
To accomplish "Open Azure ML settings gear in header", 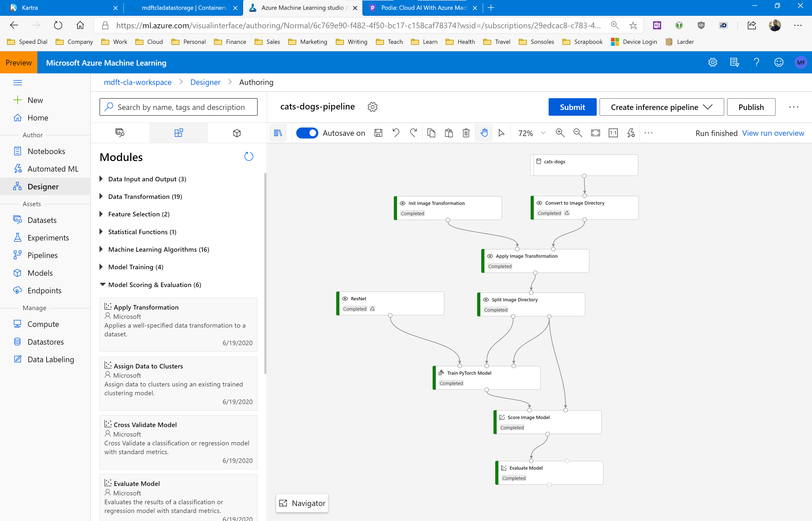I will [713, 62].
